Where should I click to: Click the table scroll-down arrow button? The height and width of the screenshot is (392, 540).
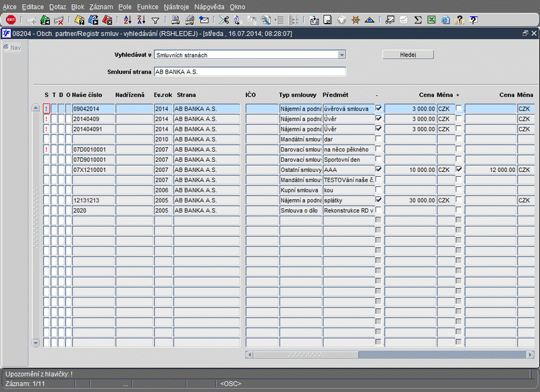click(x=36, y=343)
